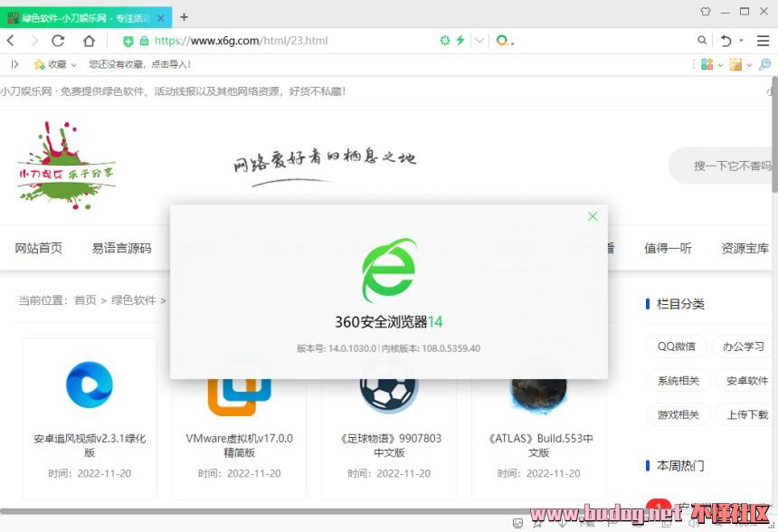The width and height of the screenshot is (778, 532).
Task: Open the 网站首页 navigation menu item
Action: (x=39, y=248)
